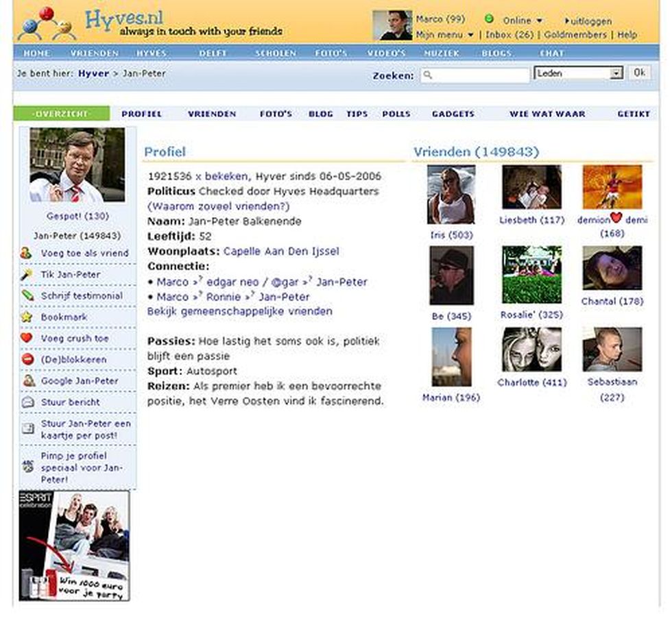Open Hyves in the top navigation bar
The height and width of the screenshot is (623, 672).
point(152,53)
